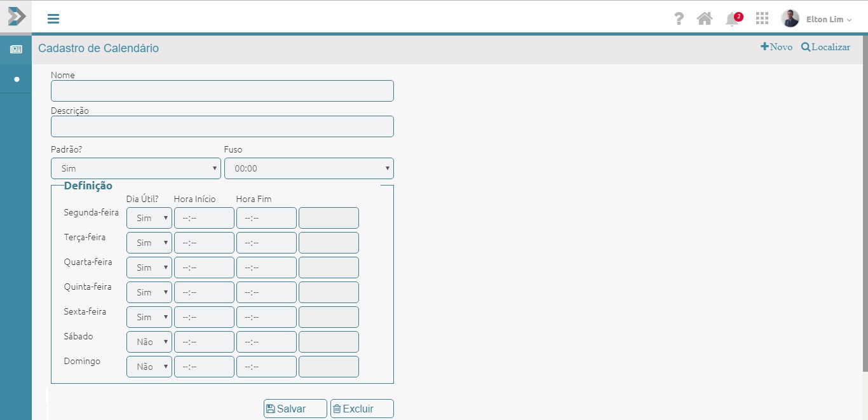Open the help question mark icon
This screenshot has height=420, width=868.
(679, 18)
